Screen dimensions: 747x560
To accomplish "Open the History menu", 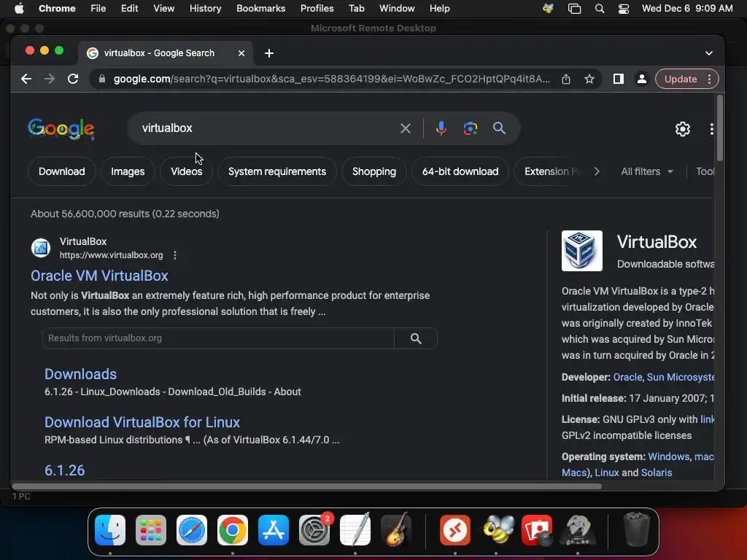I will coord(205,9).
